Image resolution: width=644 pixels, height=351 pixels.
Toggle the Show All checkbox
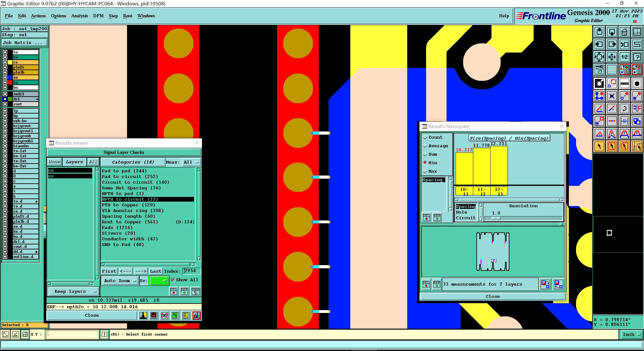(x=173, y=280)
